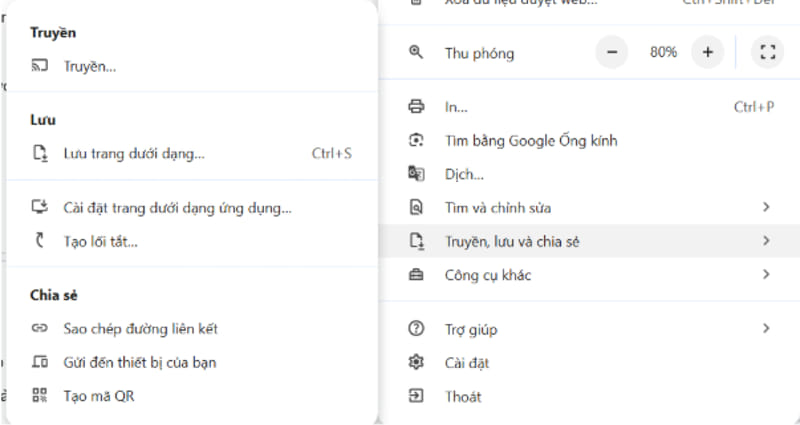Click the shortcut icon beside Tạo lối tắt
This screenshot has height=425, width=800.
(x=40, y=241)
